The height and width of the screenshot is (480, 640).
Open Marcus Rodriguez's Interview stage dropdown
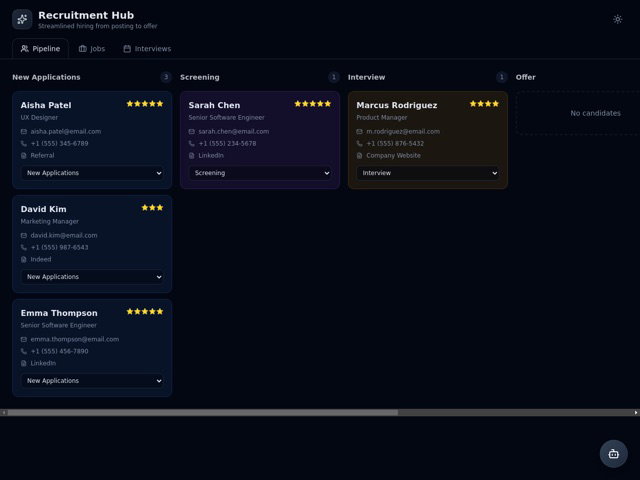click(428, 173)
